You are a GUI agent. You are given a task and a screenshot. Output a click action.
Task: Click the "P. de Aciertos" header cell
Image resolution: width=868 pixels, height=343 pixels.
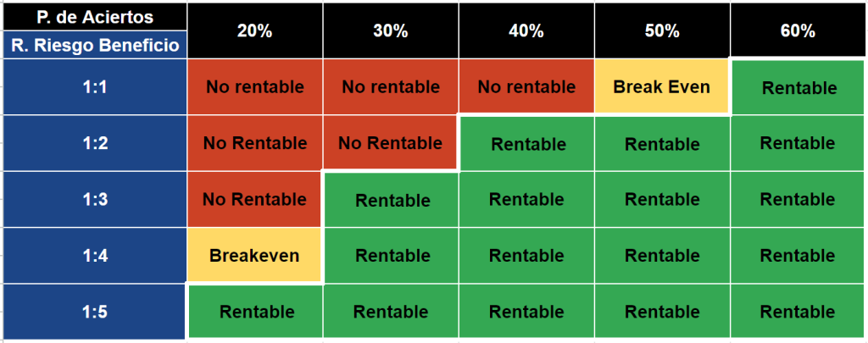[94, 17]
